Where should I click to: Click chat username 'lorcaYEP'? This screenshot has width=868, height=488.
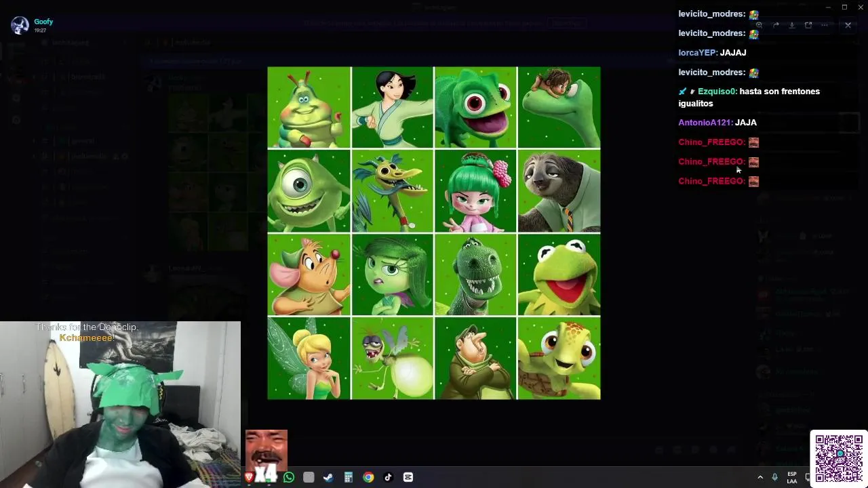[697, 53]
